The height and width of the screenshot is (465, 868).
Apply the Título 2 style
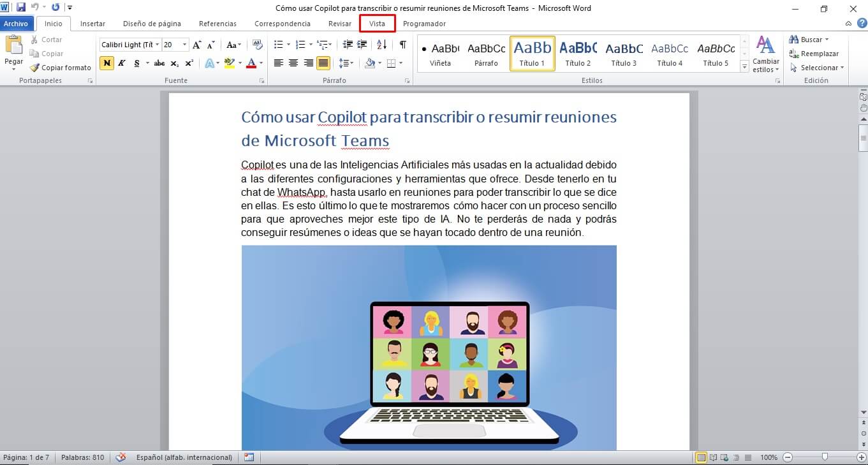click(578, 54)
